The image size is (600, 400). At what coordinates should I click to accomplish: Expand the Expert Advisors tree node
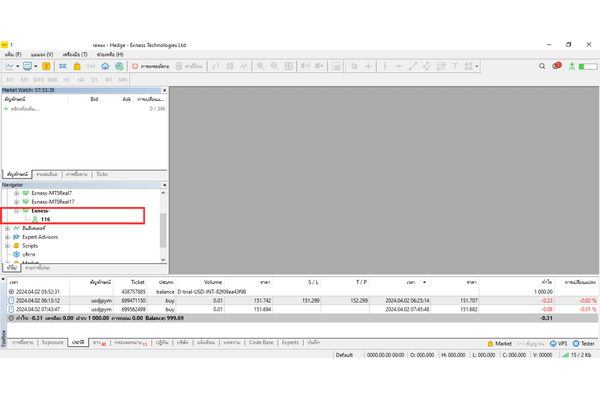click(7, 236)
